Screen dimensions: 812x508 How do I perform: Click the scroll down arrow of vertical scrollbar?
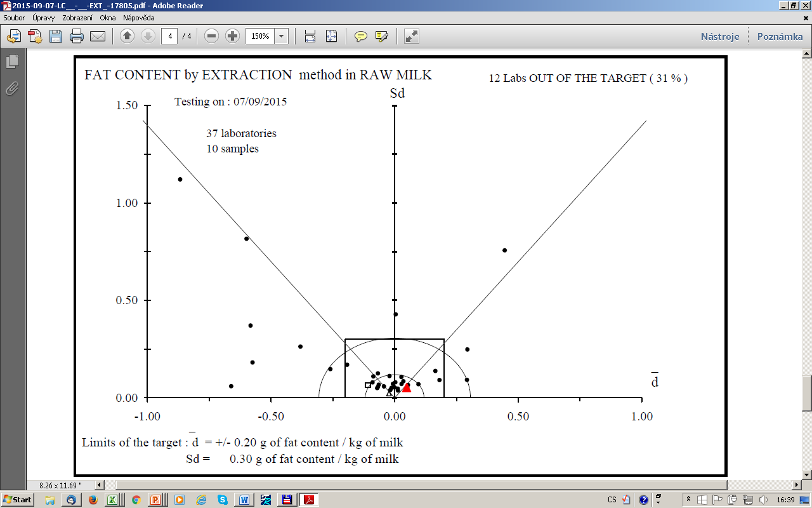807,474
